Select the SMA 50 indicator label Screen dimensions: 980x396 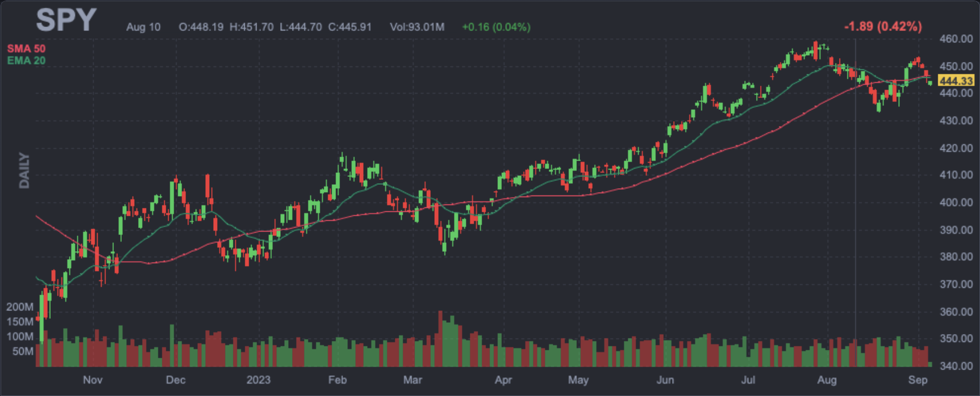(26, 49)
